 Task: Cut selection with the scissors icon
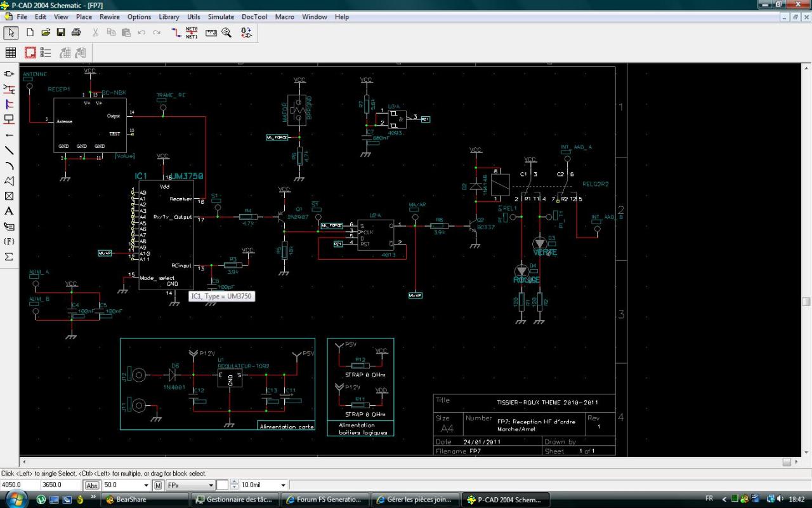[x=96, y=32]
